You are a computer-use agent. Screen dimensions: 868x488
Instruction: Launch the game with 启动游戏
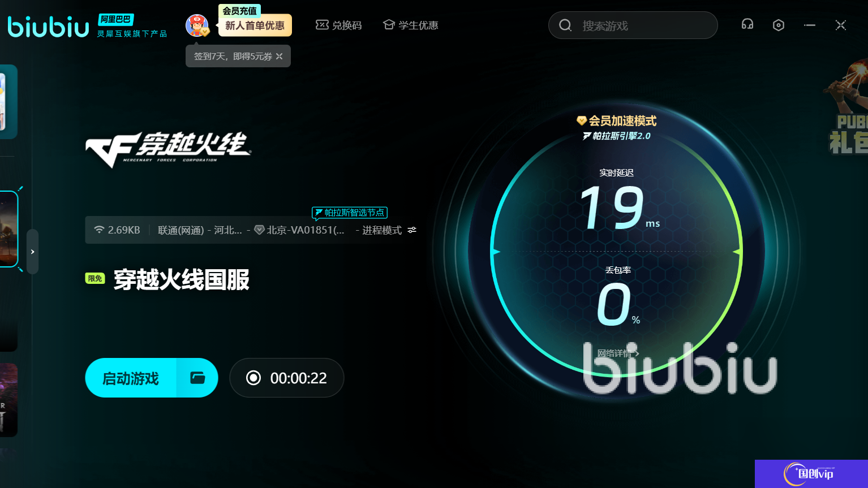[131, 378]
